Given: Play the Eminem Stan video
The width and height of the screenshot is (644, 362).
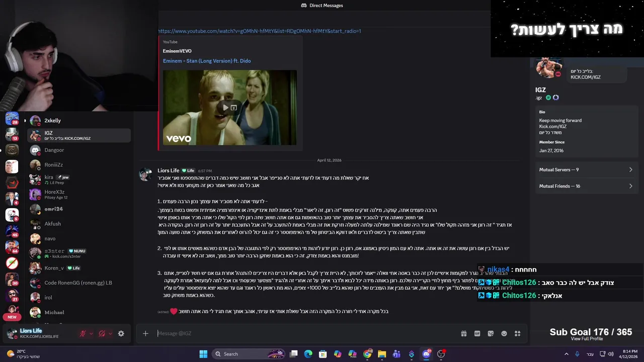Looking at the screenshot, I should [225, 108].
